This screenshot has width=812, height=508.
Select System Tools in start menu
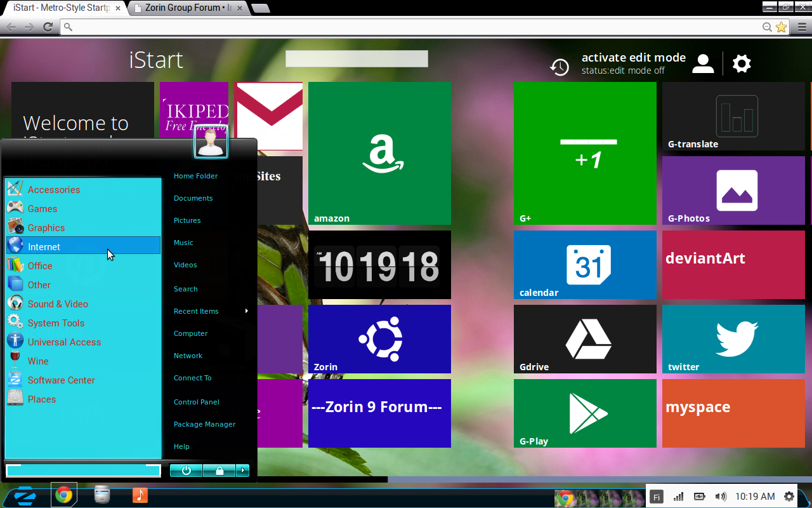pyautogui.click(x=56, y=323)
